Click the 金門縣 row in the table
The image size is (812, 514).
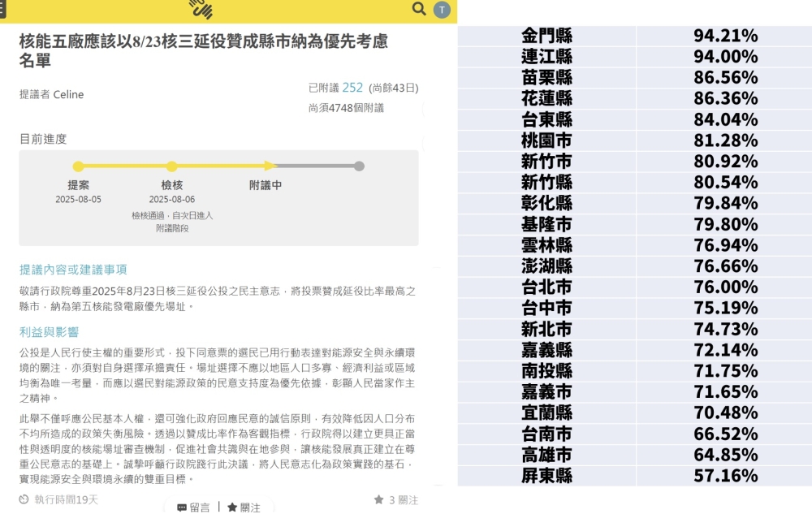coord(633,36)
